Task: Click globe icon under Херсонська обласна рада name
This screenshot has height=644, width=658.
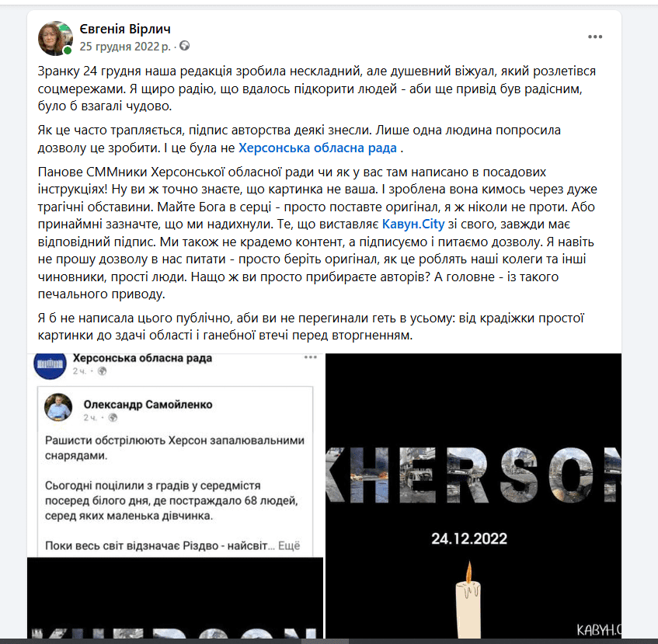Action: (x=102, y=371)
